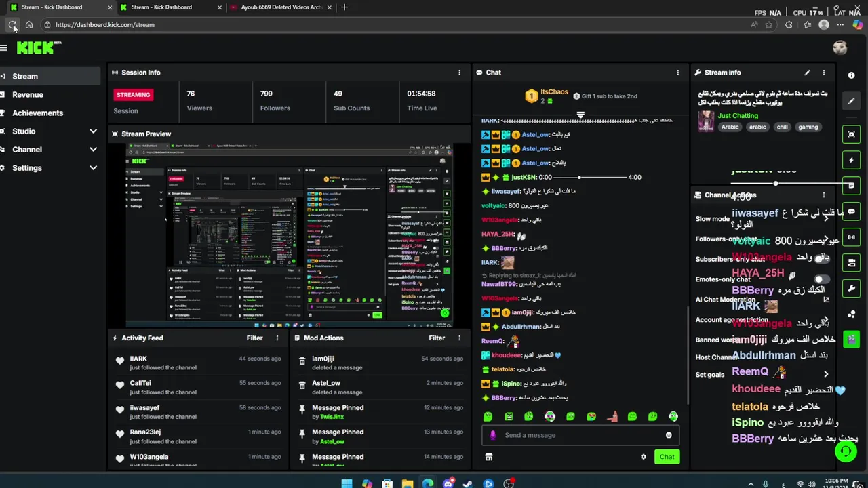Open the hamburger menu beside the Kick logo
This screenshot has width=868, height=488.
pos(4,47)
